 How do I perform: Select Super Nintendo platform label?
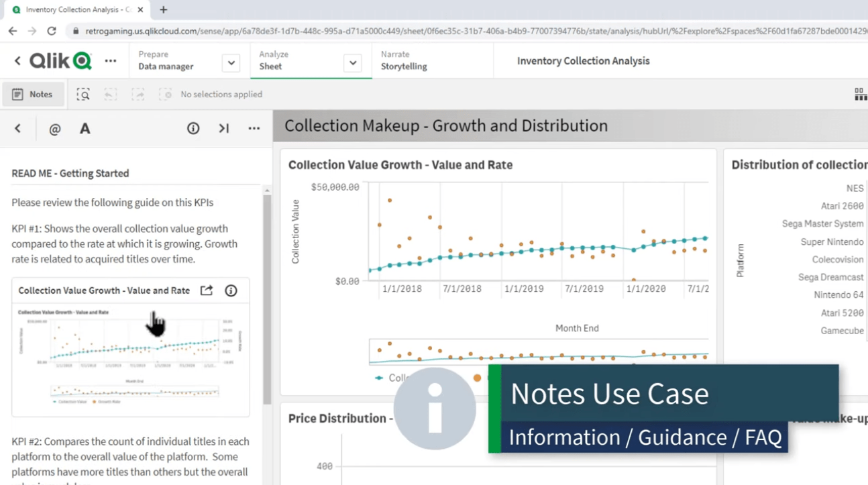[x=832, y=241]
